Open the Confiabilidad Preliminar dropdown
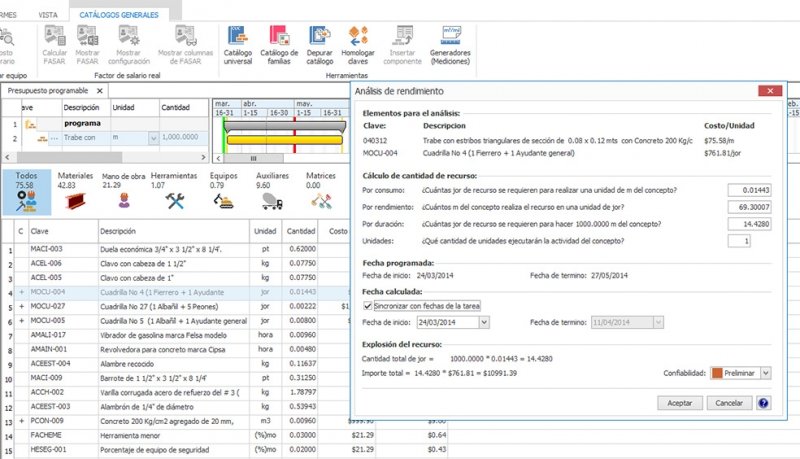The height and width of the screenshot is (459, 800). tap(766, 373)
